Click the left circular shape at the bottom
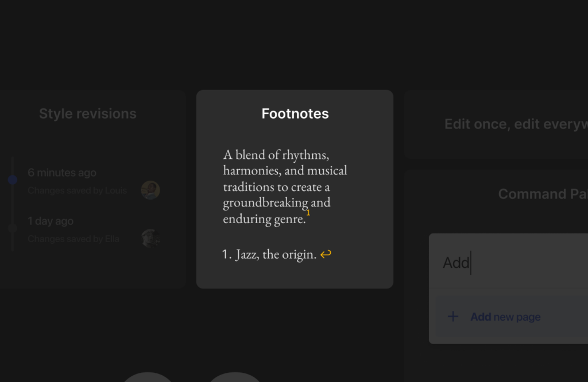Screen dimensions: 588x382 pos(148,377)
